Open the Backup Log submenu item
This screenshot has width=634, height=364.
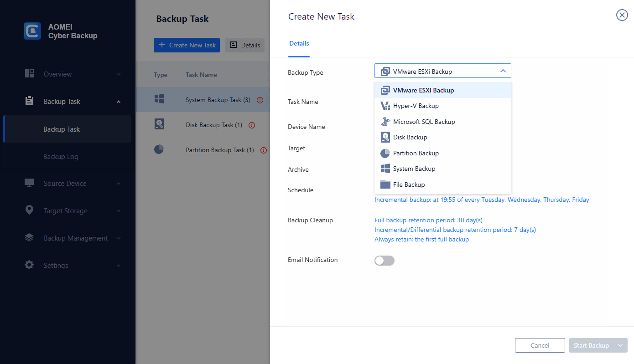click(x=67, y=156)
